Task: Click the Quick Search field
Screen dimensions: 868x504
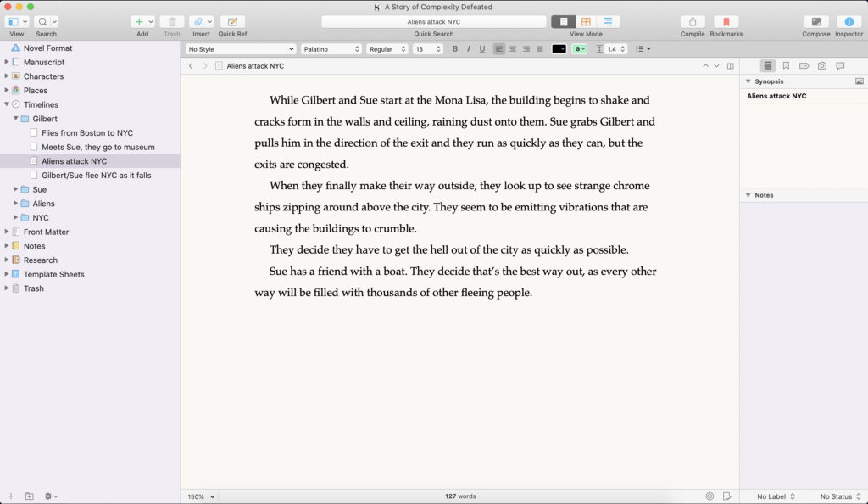Action: point(434,21)
